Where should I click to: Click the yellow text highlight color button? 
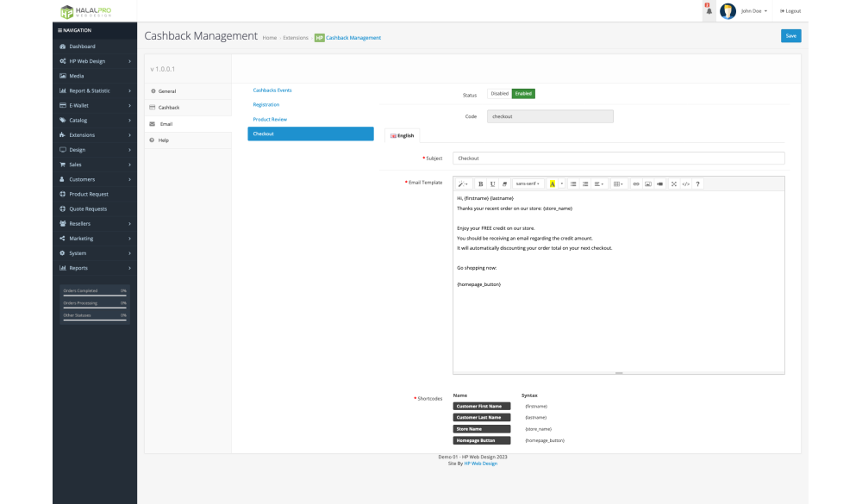[x=552, y=184]
